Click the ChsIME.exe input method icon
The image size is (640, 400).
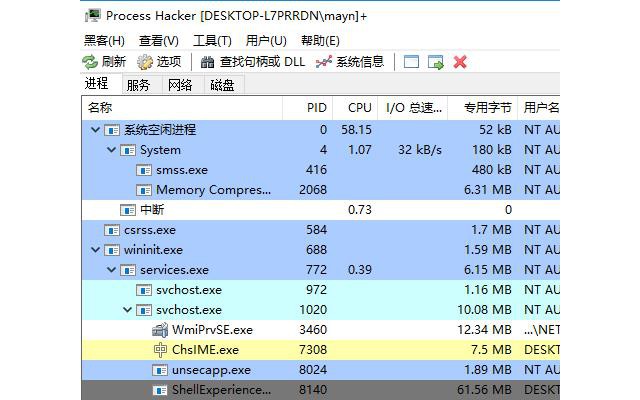pyautogui.click(x=160, y=350)
